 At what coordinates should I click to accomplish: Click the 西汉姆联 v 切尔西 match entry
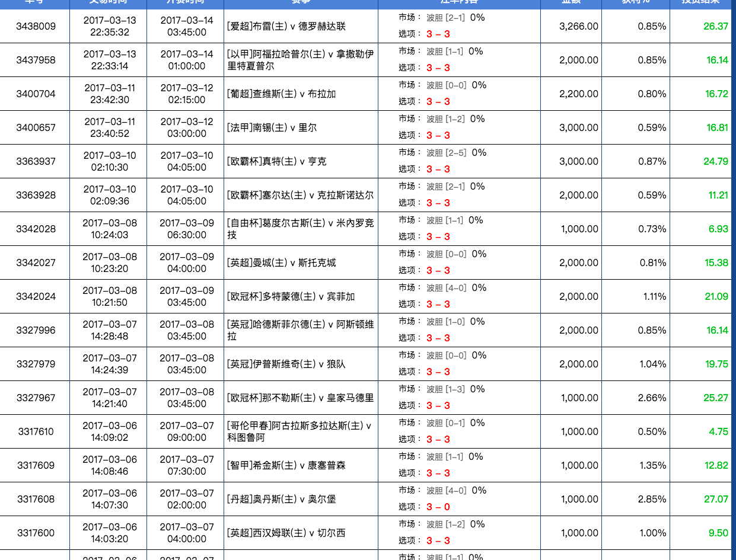286,533
